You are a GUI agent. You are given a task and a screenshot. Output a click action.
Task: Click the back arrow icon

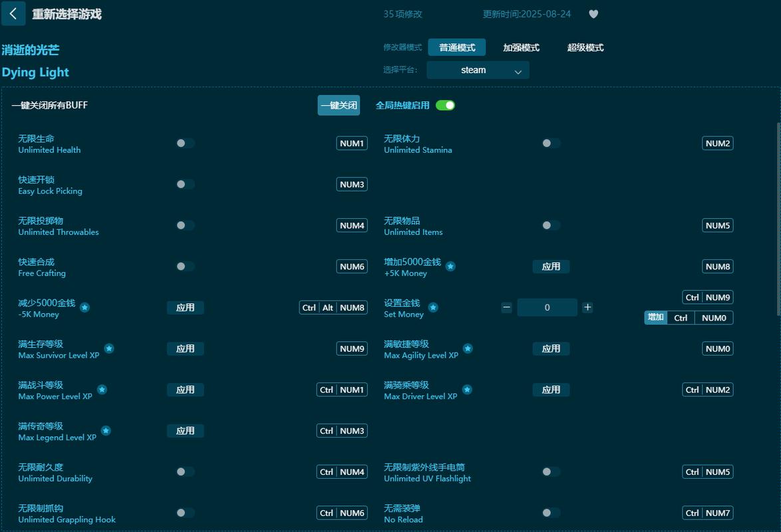tap(13, 13)
